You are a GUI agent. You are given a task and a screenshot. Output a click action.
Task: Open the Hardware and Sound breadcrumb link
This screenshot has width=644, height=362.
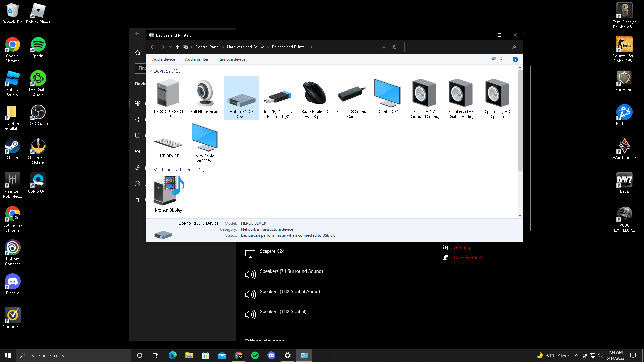tap(245, 47)
